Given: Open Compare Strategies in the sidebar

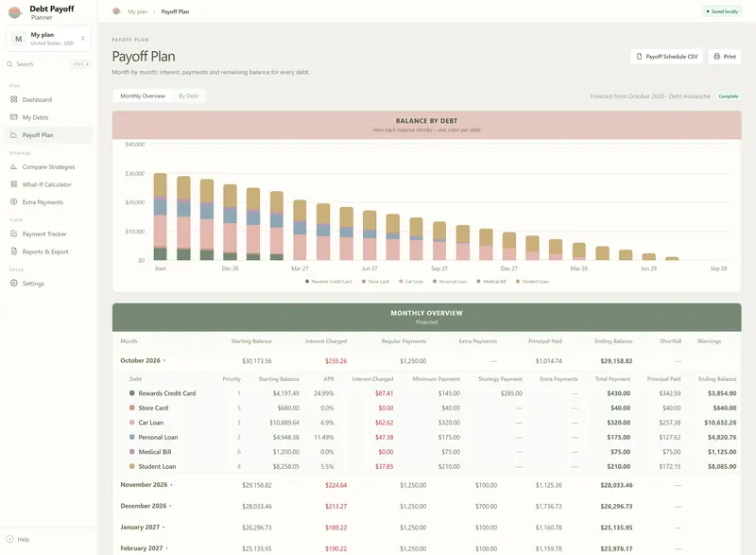Looking at the screenshot, I should pyautogui.click(x=48, y=166).
